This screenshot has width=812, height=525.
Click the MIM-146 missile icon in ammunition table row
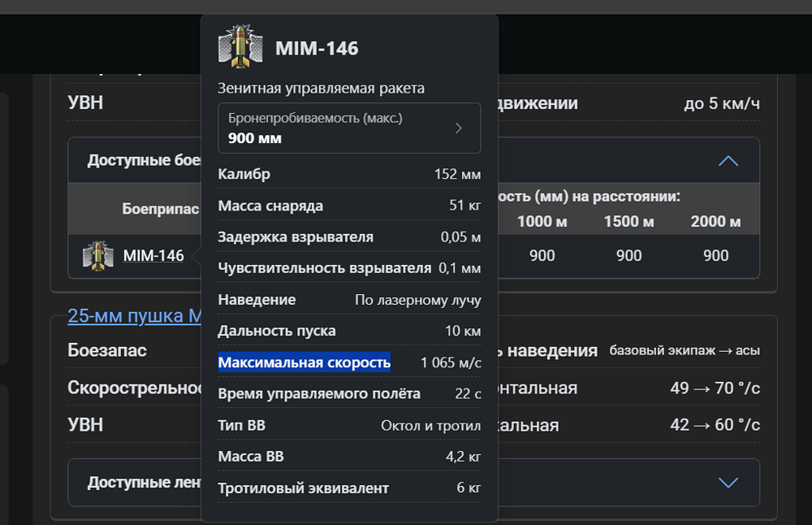(98, 255)
